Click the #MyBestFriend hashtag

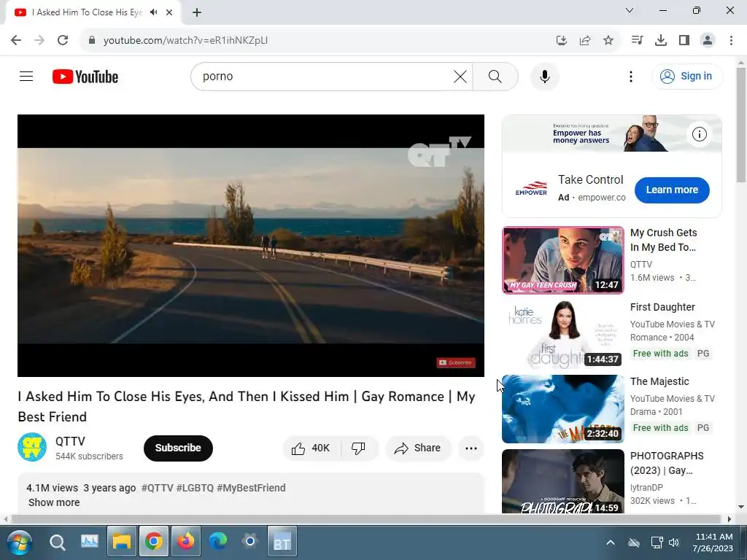[251, 488]
